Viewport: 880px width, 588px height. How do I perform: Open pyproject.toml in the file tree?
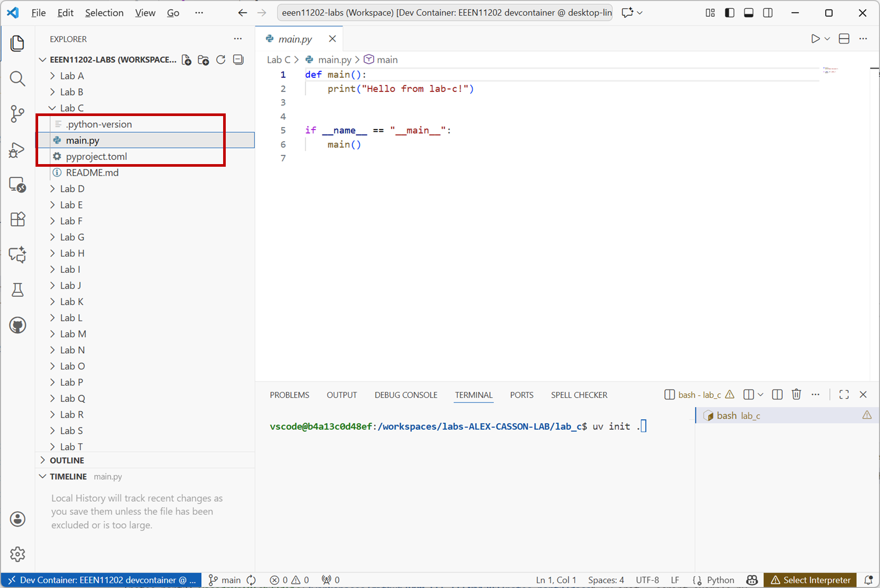(x=96, y=156)
